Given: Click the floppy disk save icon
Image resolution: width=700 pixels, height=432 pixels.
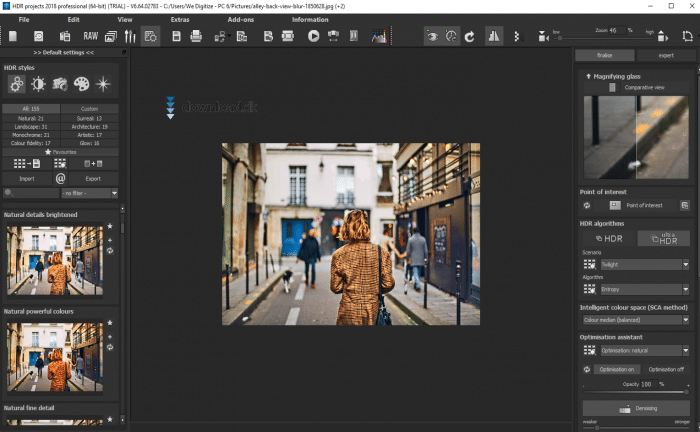Looking at the screenshot, I should click(x=176, y=36).
